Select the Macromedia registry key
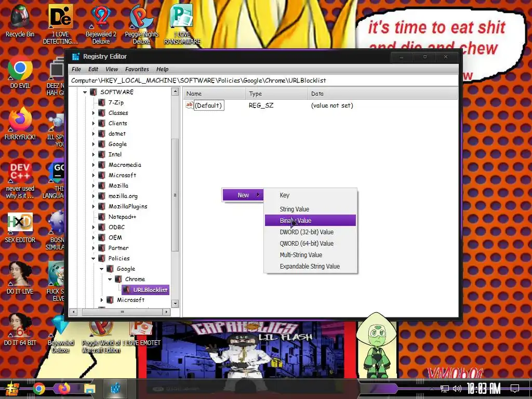This screenshot has height=399, width=532. 125,165
